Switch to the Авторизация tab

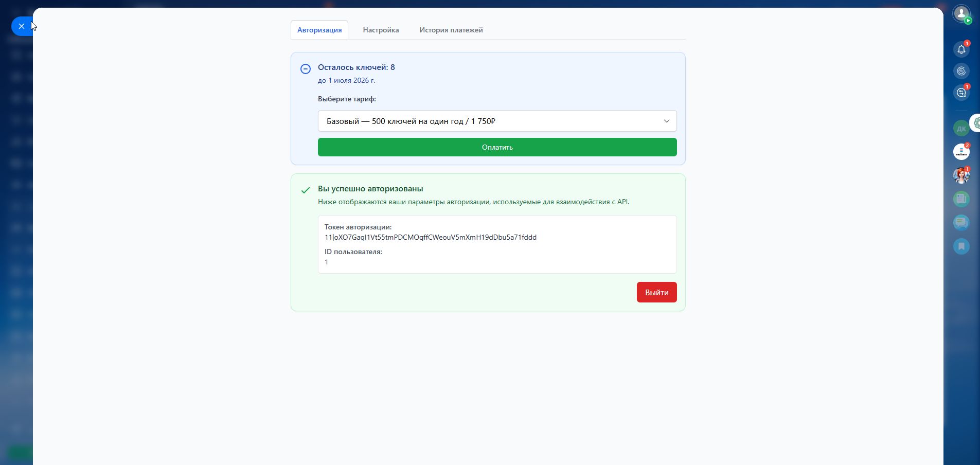coord(319,30)
